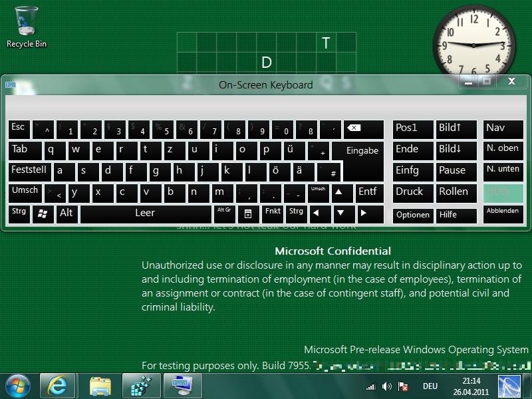Click the Abblenden fade button
Screen dimensions: 532x399
click(503, 214)
